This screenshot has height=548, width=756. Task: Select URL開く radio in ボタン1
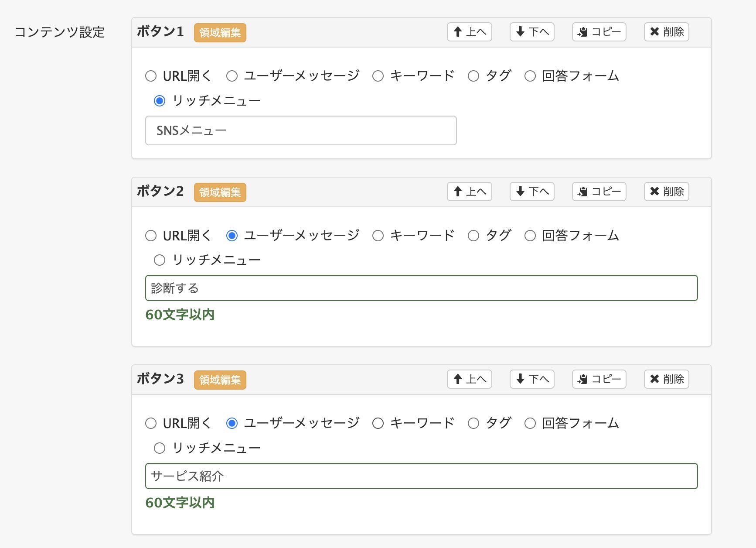151,76
